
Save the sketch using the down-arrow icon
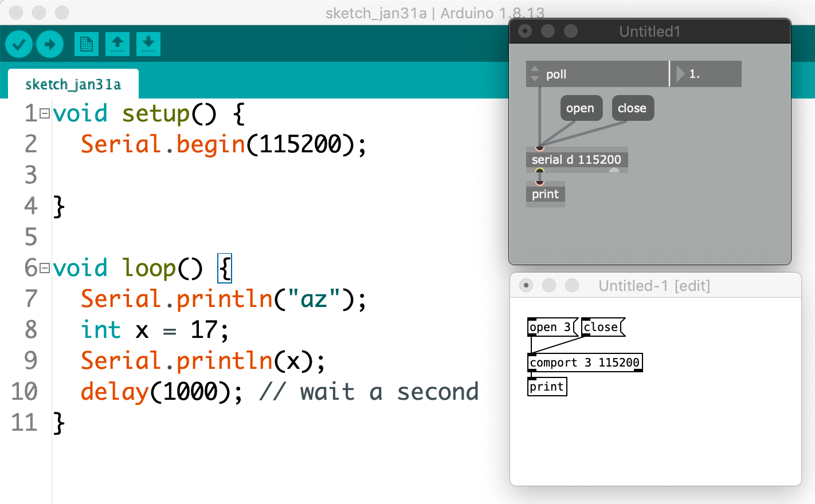click(148, 44)
